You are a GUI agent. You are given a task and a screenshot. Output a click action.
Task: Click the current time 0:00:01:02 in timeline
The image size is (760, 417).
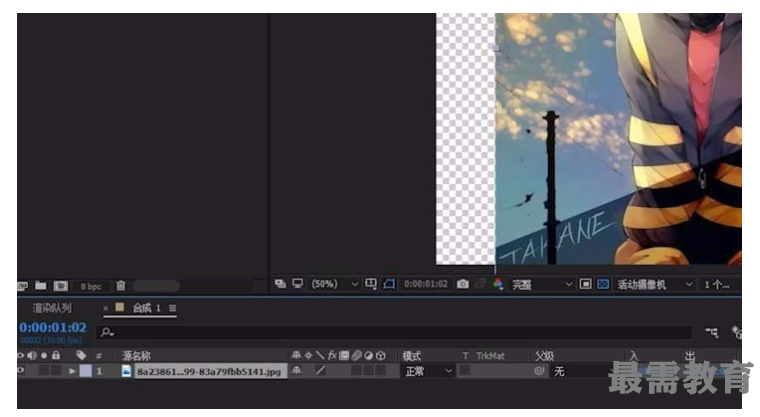(53, 327)
